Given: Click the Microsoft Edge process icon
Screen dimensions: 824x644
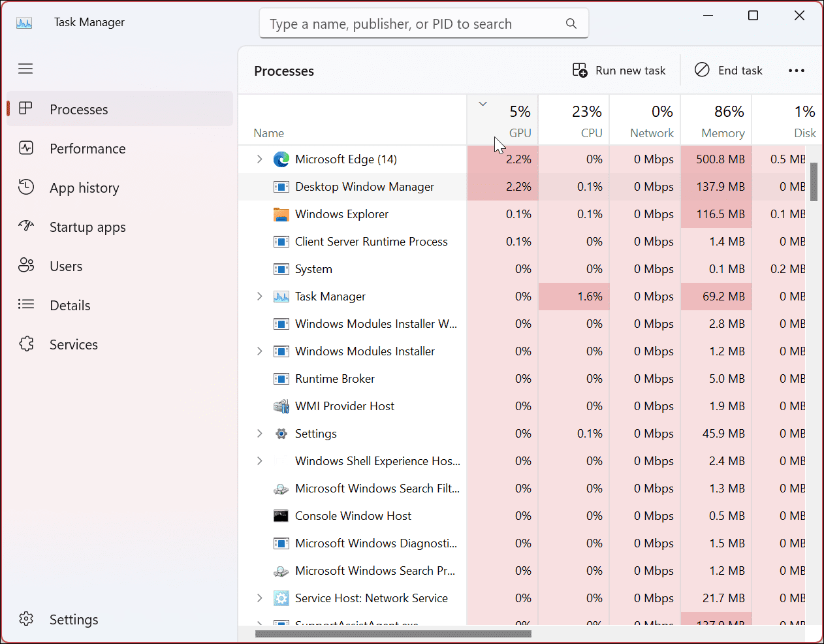Looking at the screenshot, I should [x=281, y=159].
